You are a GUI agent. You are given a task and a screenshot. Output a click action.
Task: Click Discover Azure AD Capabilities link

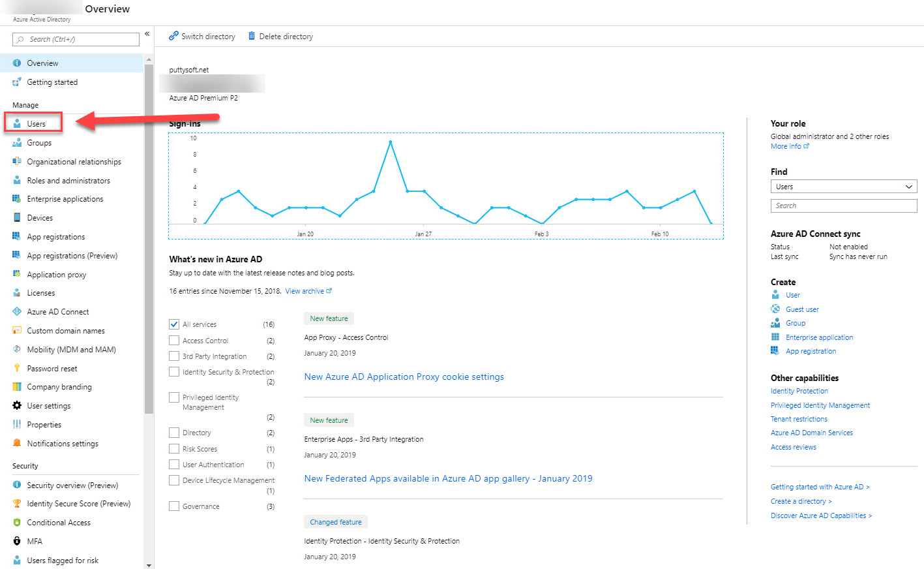coord(821,516)
